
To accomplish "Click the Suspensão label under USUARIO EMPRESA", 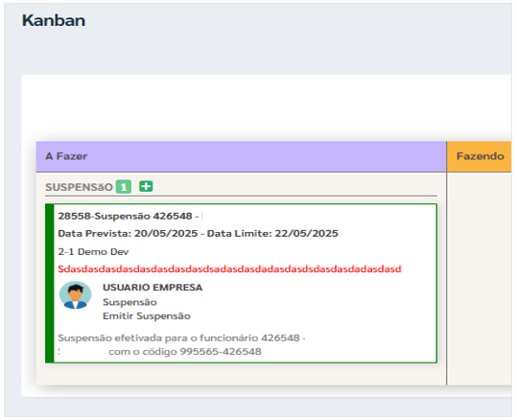I will (x=129, y=302).
